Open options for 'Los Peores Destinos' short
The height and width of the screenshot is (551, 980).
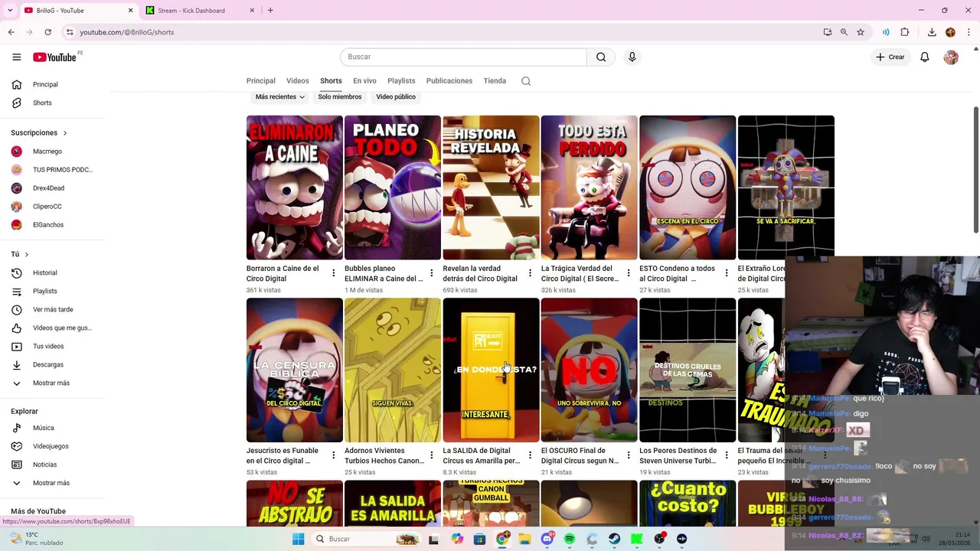[x=727, y=455]
